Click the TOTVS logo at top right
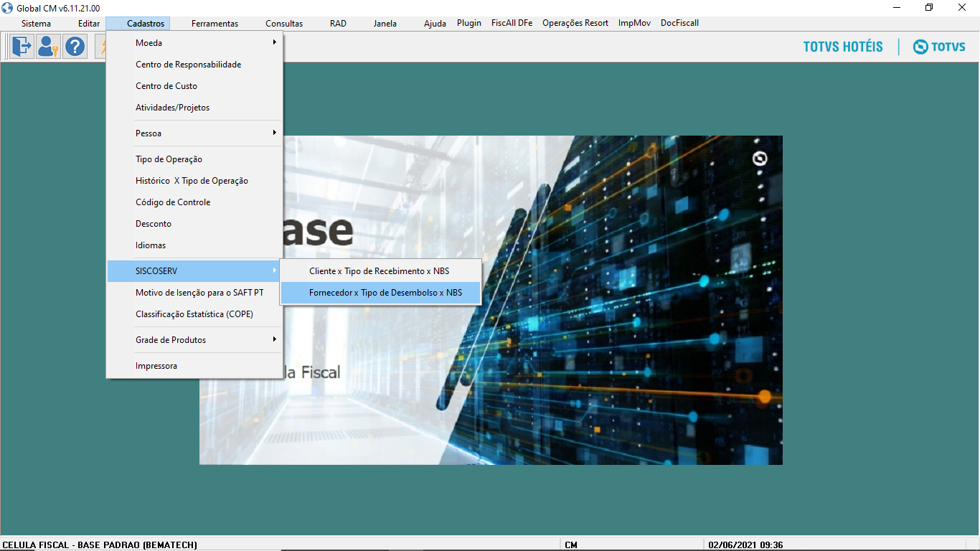The width and height of the screenshot is (980, 551). 939,47
